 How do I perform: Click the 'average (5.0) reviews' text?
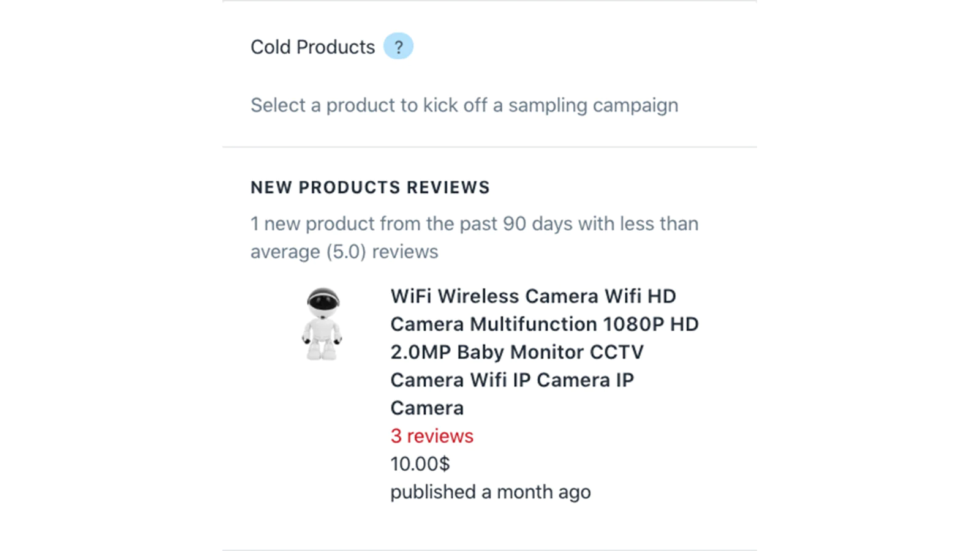coord(344,252)
